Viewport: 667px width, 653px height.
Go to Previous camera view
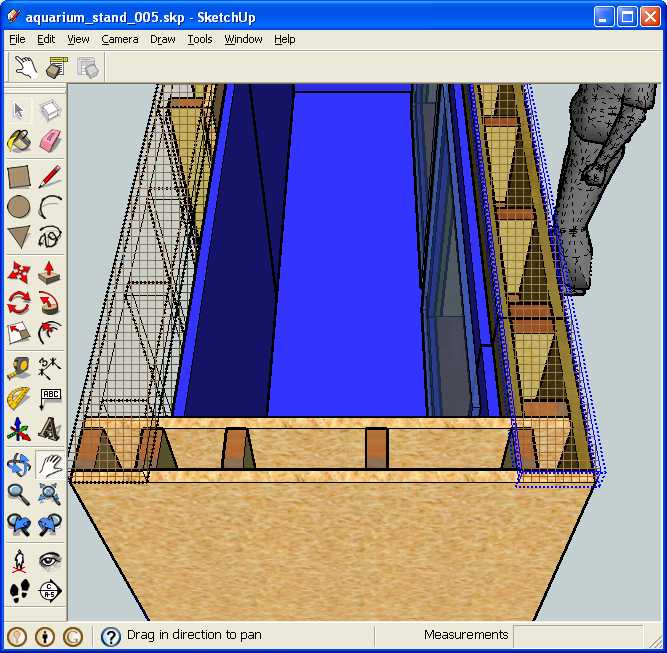point(19,525)
